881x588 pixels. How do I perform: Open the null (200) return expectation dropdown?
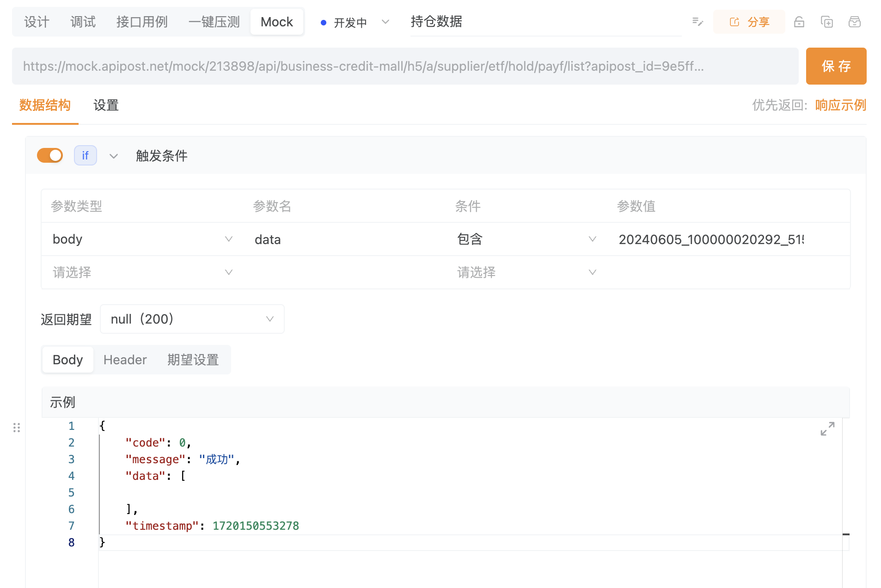[192, 319]
